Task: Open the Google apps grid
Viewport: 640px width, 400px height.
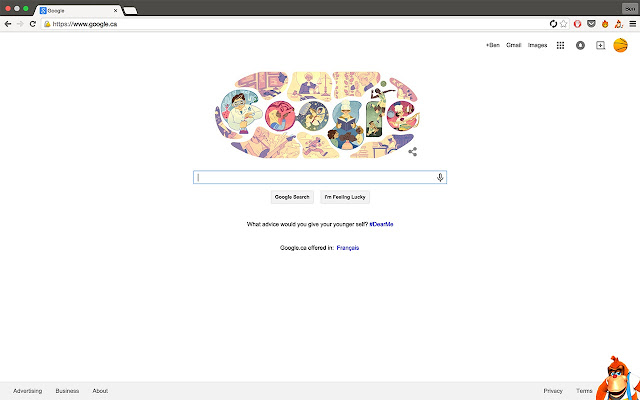Action: tap(560, 45)
